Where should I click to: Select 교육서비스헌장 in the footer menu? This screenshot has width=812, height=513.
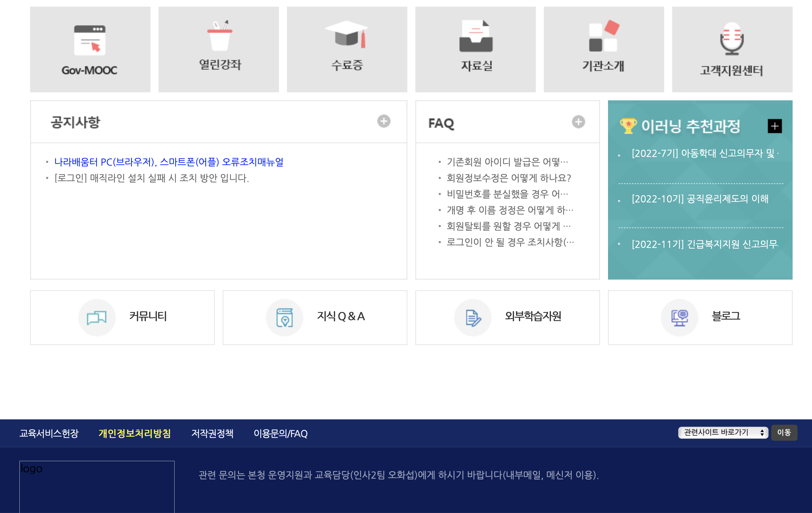[49, 433]
